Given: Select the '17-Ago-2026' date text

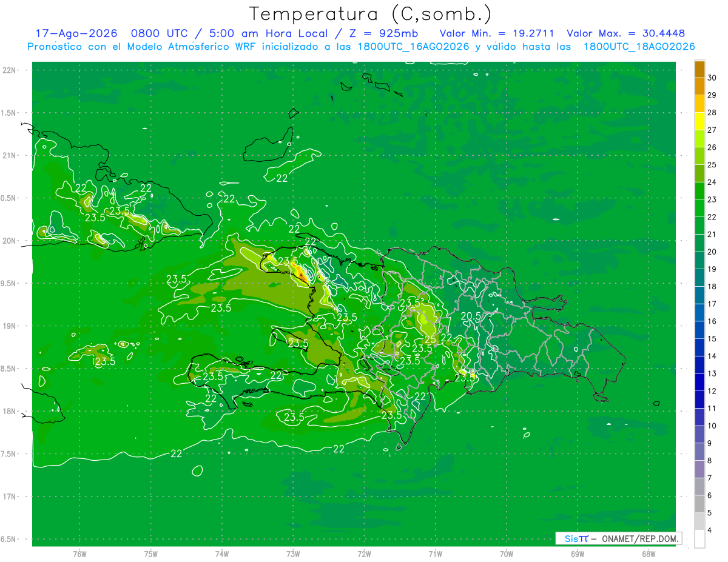Looking at the screenshot, I should tap(76, 33).
